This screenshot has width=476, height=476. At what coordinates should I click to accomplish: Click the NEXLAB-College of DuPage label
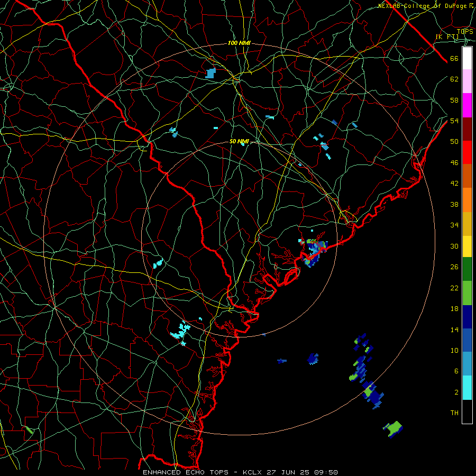426,6
